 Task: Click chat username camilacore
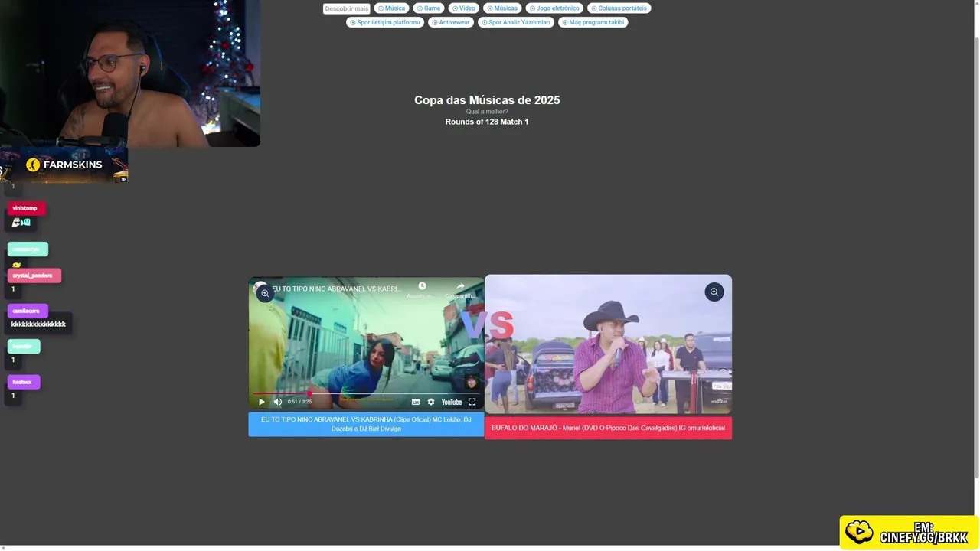(26, 311)
